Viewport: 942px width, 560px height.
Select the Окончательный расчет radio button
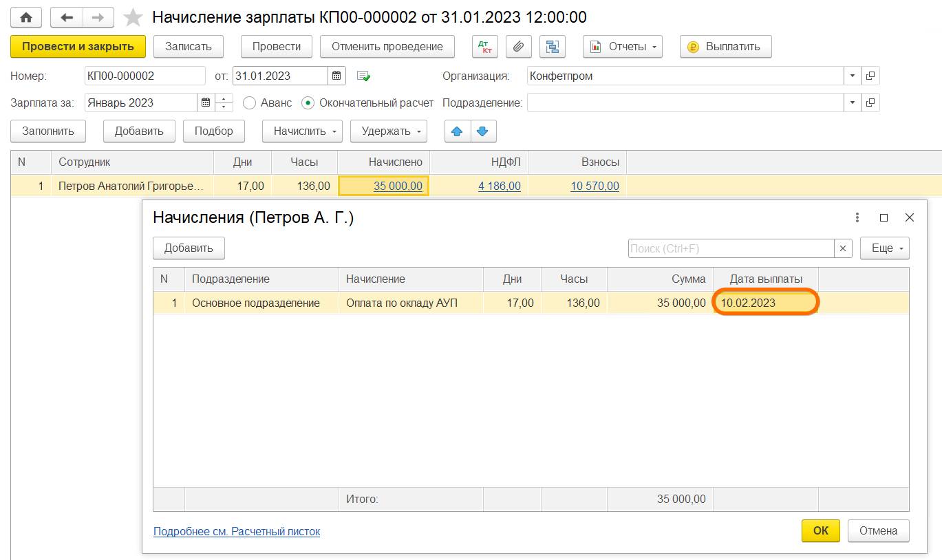pos(308,103)
